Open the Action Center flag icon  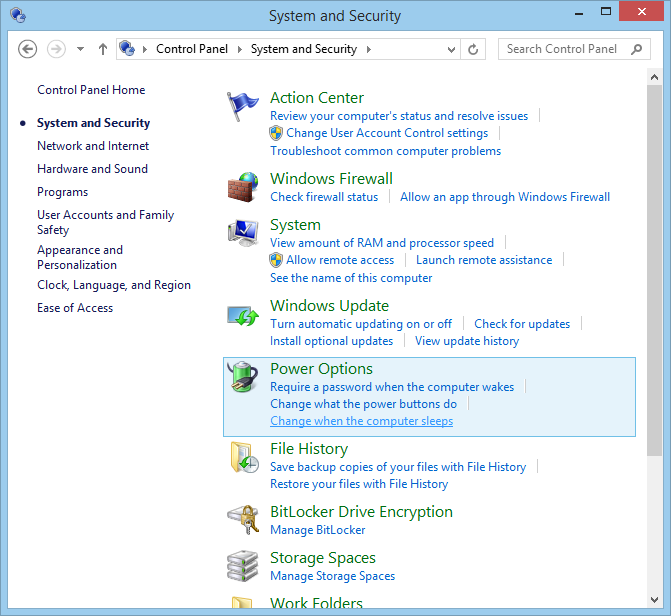point(242,106)
